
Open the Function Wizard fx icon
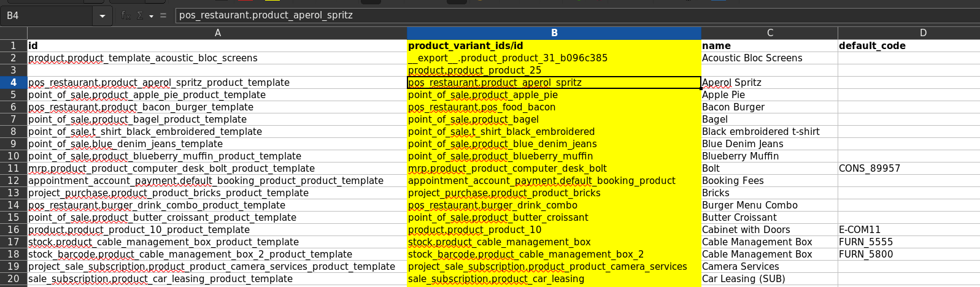point(126,15)
